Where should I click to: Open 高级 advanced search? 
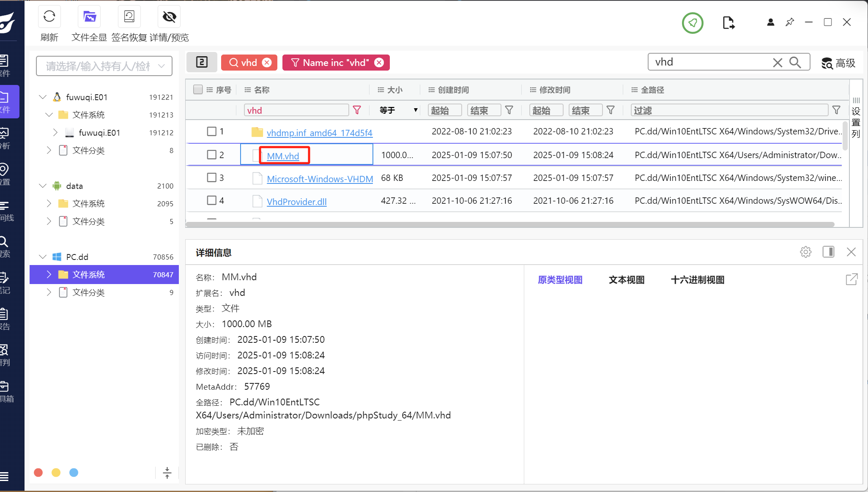[838, 63]
